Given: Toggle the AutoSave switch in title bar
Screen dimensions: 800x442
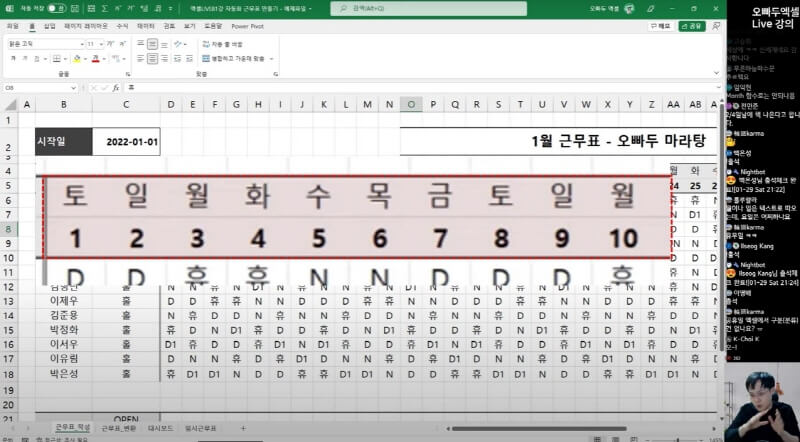Looking at the screenshot, I should (57, 9).
